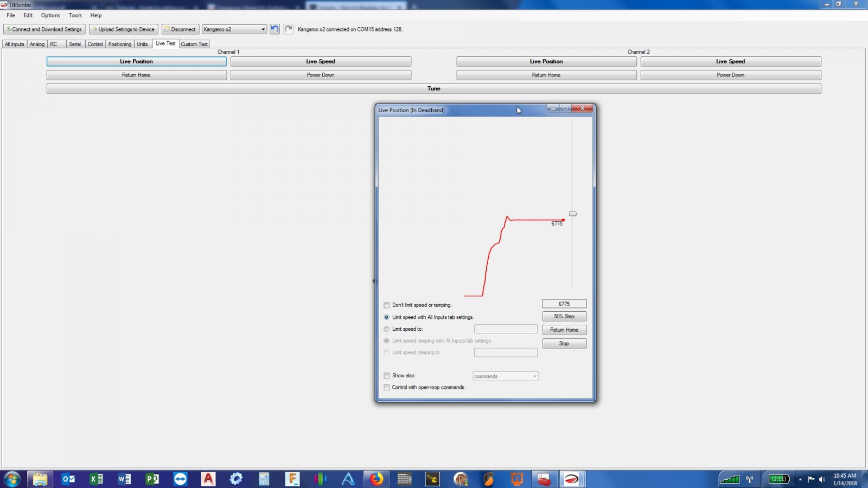Switch to the Positioning tab

[x=119, y=44]
